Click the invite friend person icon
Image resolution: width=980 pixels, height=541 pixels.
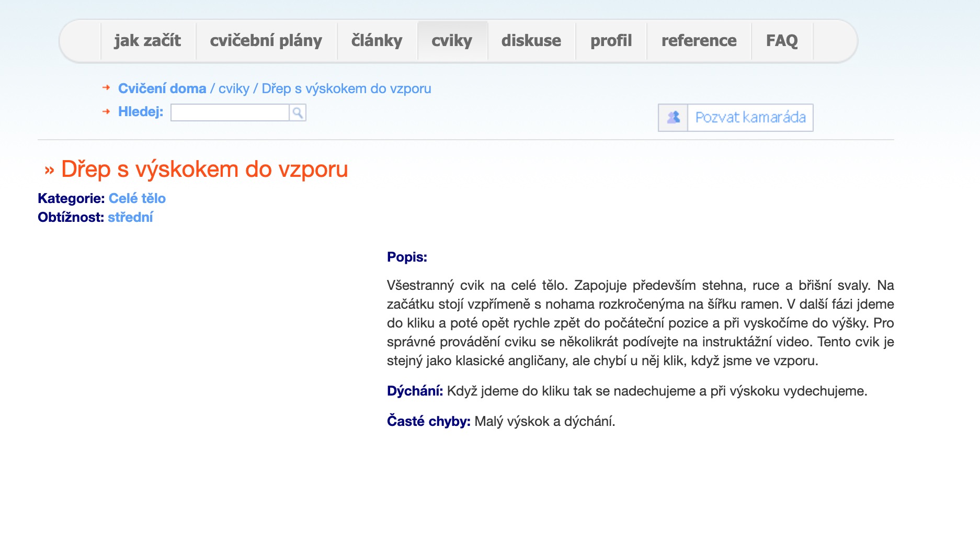pos(673,117)
